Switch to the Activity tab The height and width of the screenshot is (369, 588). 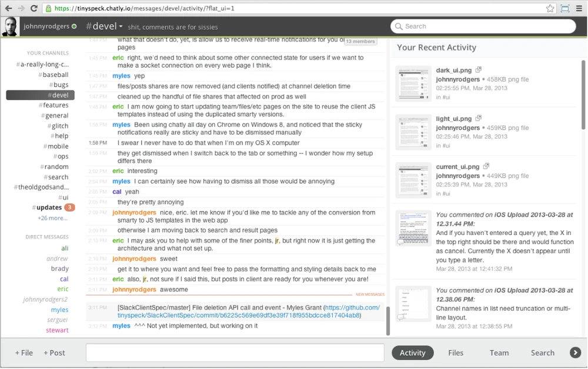click(x=413, y=353)
